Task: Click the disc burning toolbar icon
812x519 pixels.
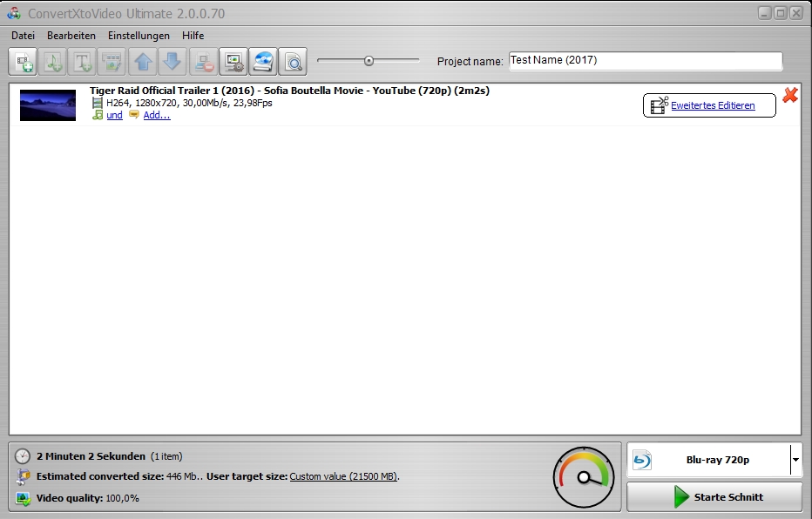Action: click(x=263, y=62)
